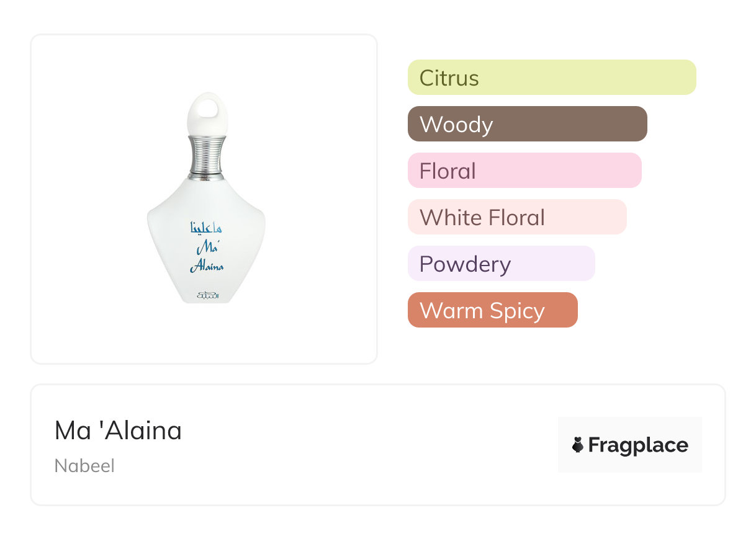Viewport: 756px width, 536px height.
Task: Click the Arabic calligraphy on the bottle
Action: click(x=207, y=228)
